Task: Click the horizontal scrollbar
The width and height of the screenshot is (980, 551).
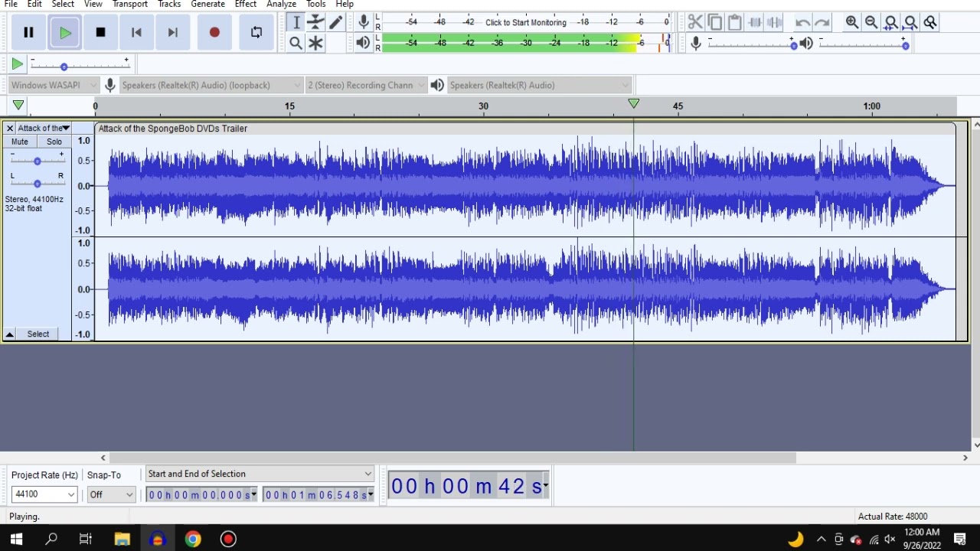Action: coord(452,458)
